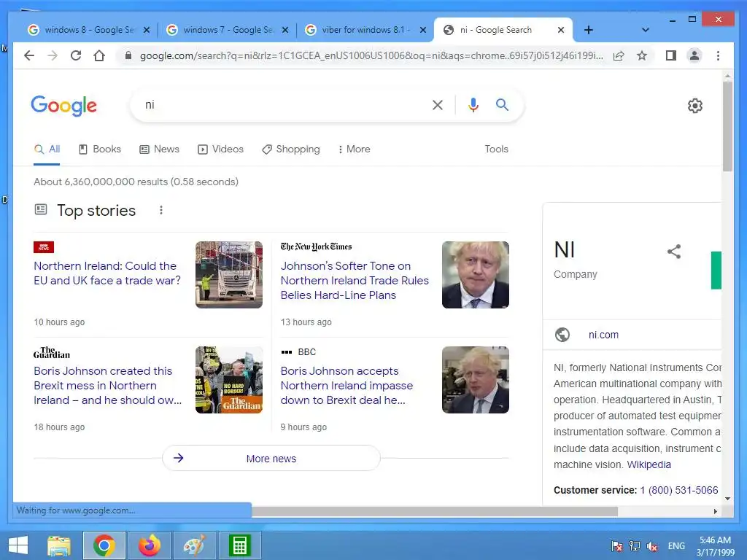Open the Windows Start menu
Image resolution: width=747 pixels, height=560 pixels.
pos(18,545)
